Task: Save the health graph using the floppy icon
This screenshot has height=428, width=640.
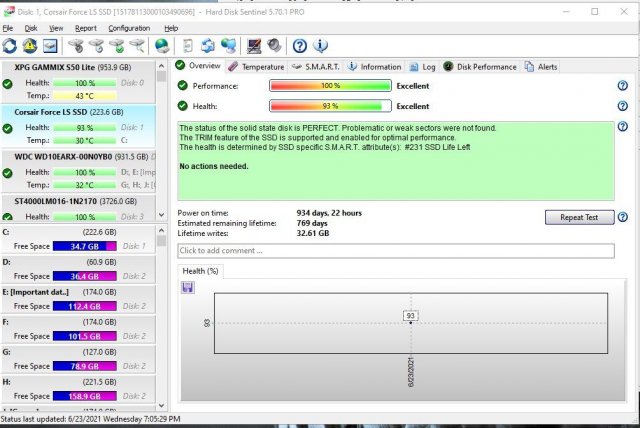Action: (x=188, y=287)
